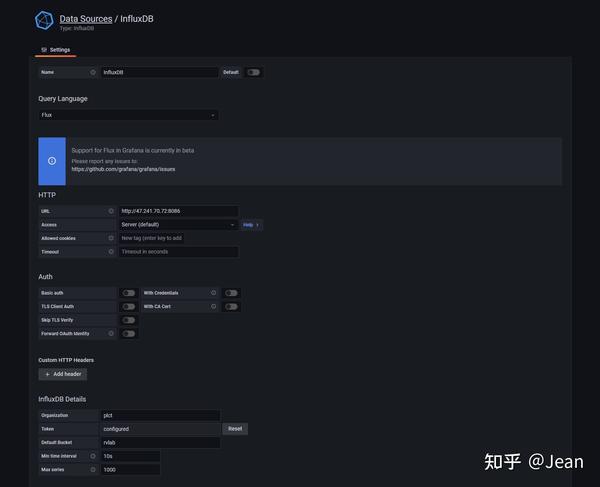Turn on With CA Cert toggle
The width and height of the screenshot is (600, 487).
pyautogui.click(x=231, y=307)
